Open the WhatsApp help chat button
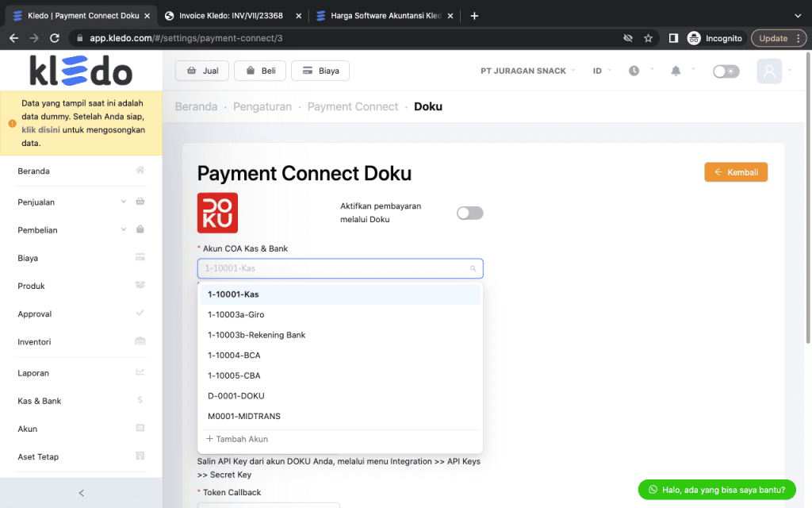812x508 pixels. tap(717, 490)
